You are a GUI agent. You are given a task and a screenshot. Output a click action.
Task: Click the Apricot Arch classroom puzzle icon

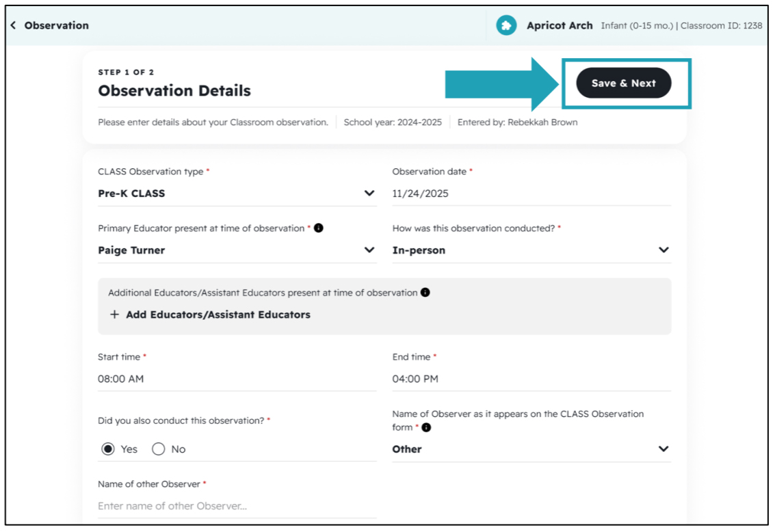tap(506, 25)
